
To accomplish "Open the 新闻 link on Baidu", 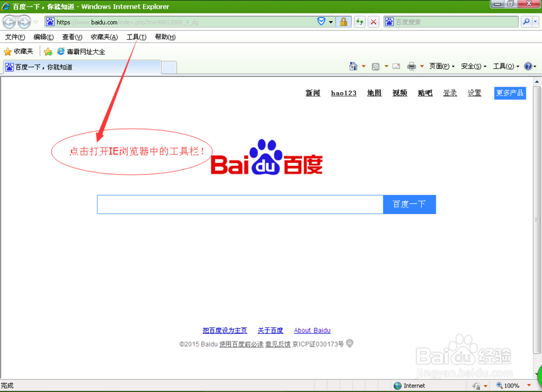I will tap(313, 93).
